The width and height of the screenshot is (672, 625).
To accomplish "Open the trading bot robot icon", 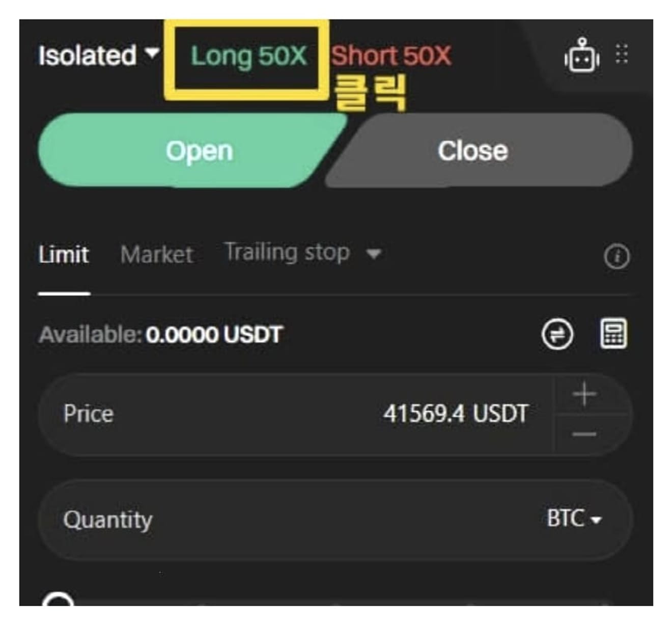I will point(582,56).
